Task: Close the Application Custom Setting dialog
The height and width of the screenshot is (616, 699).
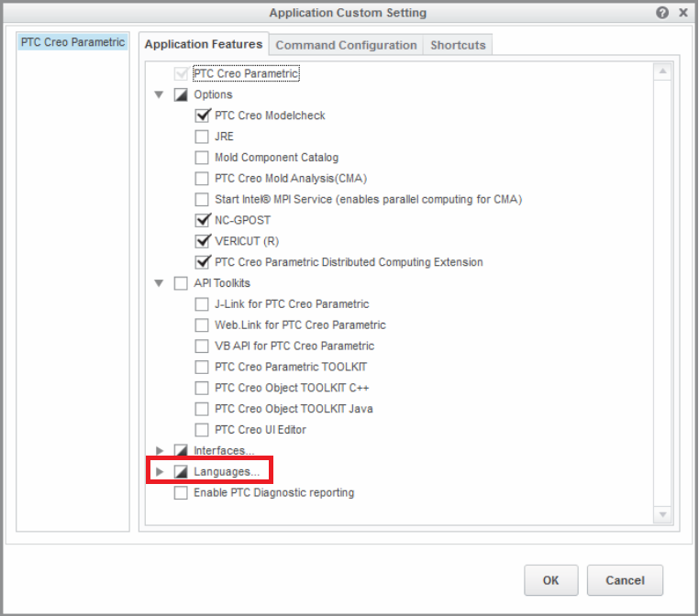Action: pyautogui.click(x=683, y=13)
